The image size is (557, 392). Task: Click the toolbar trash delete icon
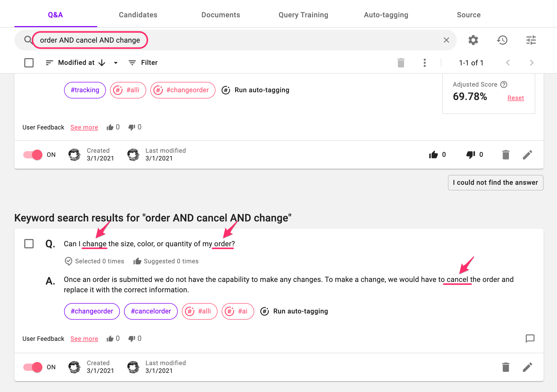[401, 63]
